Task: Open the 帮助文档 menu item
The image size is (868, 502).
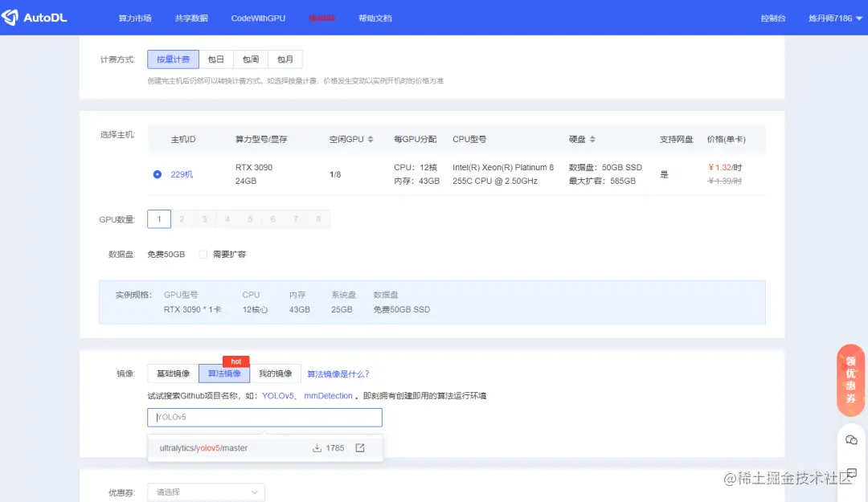Action: (x=375, y=17)
